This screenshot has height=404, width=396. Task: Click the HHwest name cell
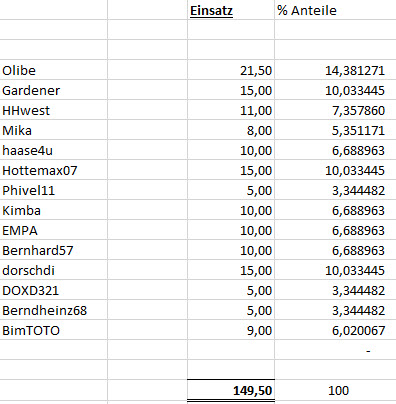click(x=54, y=110)
